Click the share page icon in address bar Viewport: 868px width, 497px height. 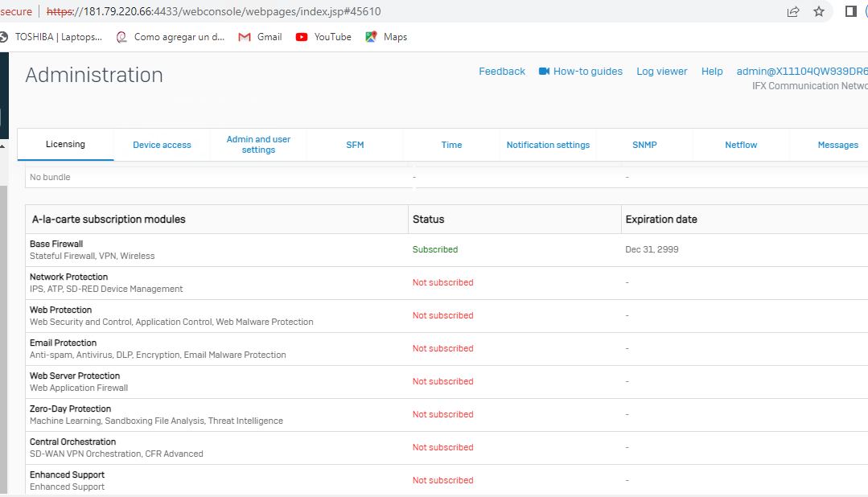(x=793, y=11)
